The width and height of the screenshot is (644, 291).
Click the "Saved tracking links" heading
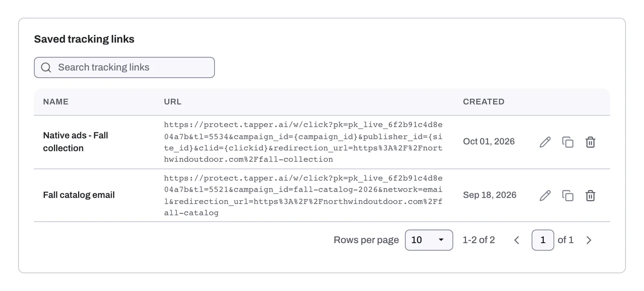click(84, 39)
